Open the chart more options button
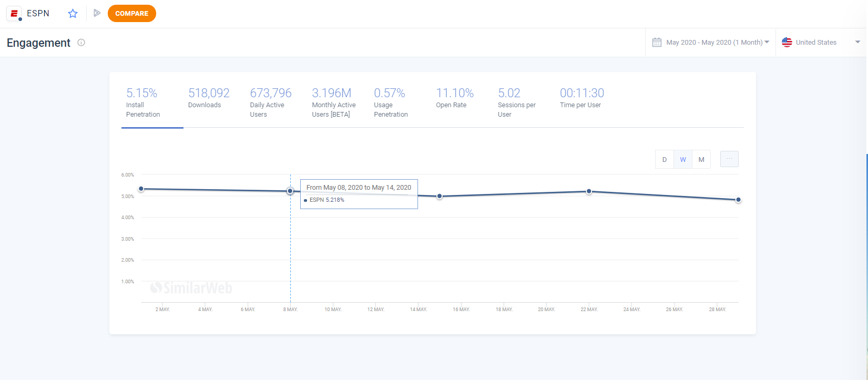868x380 pixels. tap(729, 159)
